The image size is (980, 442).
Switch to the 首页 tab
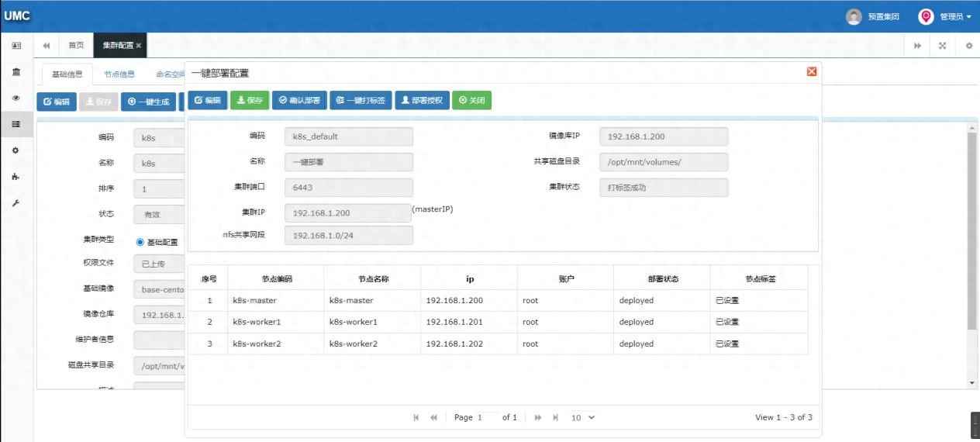point(76,46)
